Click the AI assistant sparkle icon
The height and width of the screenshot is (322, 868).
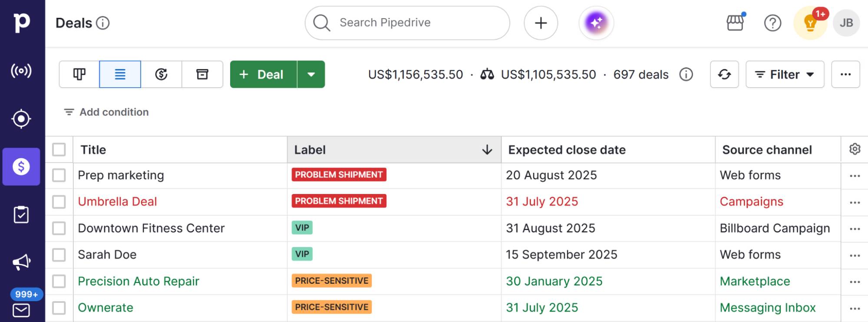pos(596,23)
